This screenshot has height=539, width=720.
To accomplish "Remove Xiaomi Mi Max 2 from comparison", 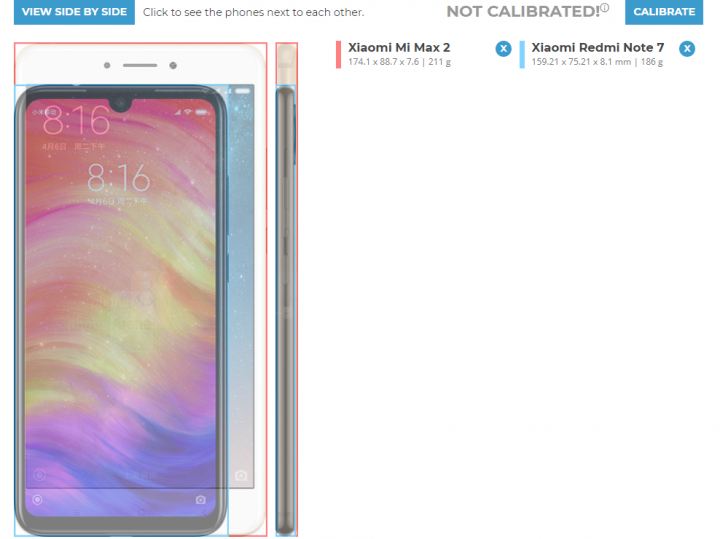I will point(503,49).
